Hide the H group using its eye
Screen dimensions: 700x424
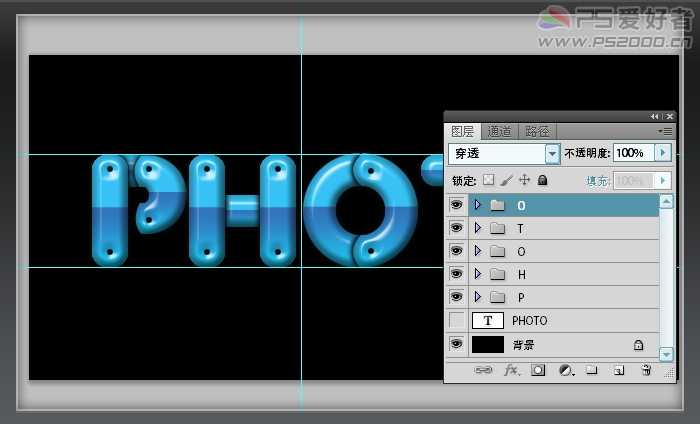[456, 273]
